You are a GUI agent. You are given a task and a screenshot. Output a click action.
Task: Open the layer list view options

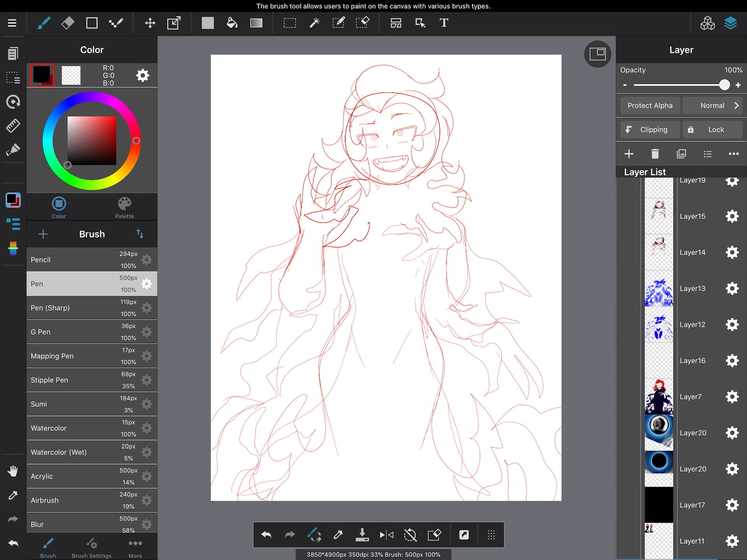pyautogui.click(x=708, y=154)
